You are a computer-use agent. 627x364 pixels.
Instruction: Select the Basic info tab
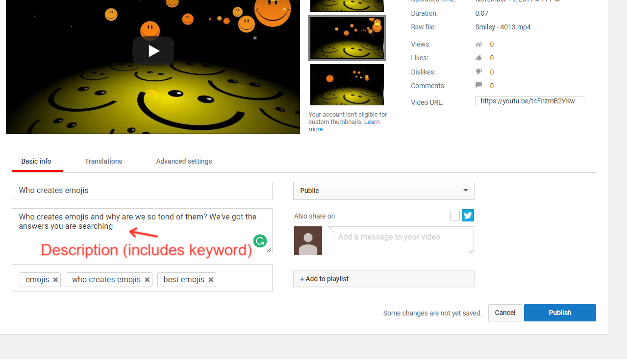36,161
